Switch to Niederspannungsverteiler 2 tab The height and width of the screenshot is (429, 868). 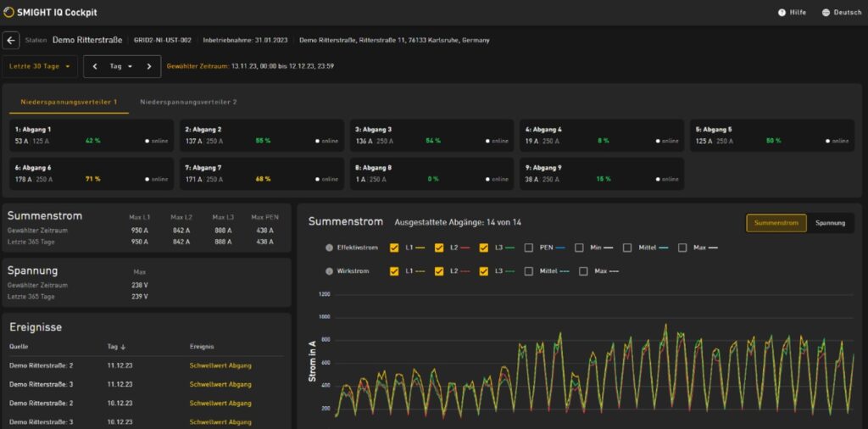point(188,102)
